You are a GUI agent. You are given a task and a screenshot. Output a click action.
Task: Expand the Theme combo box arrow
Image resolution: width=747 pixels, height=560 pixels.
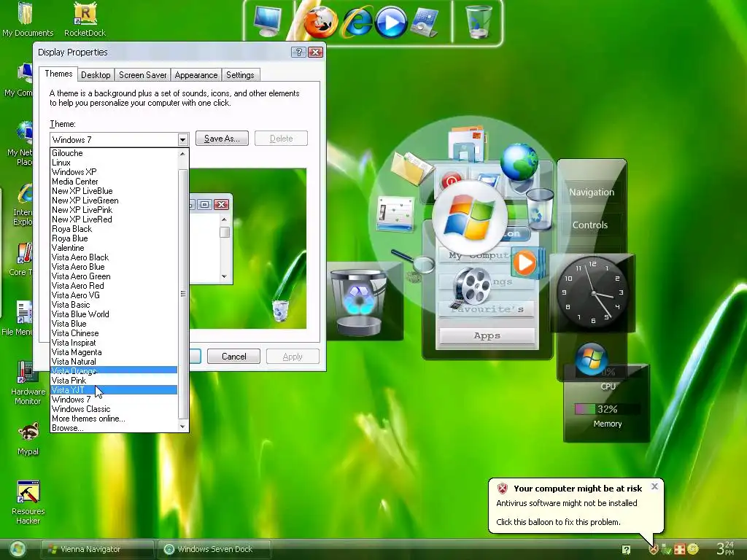pyautogui.click(x=182, y=139)
